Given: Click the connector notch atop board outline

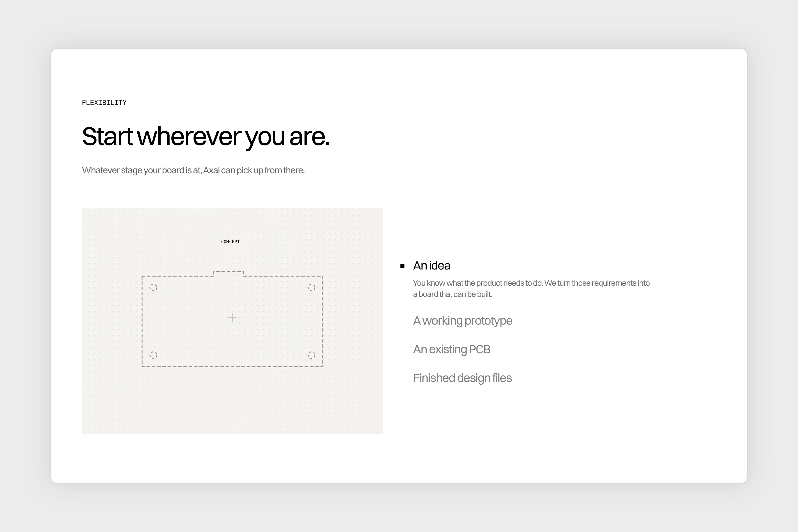Looking at the screenshot, I should click(x=229, y=273).
